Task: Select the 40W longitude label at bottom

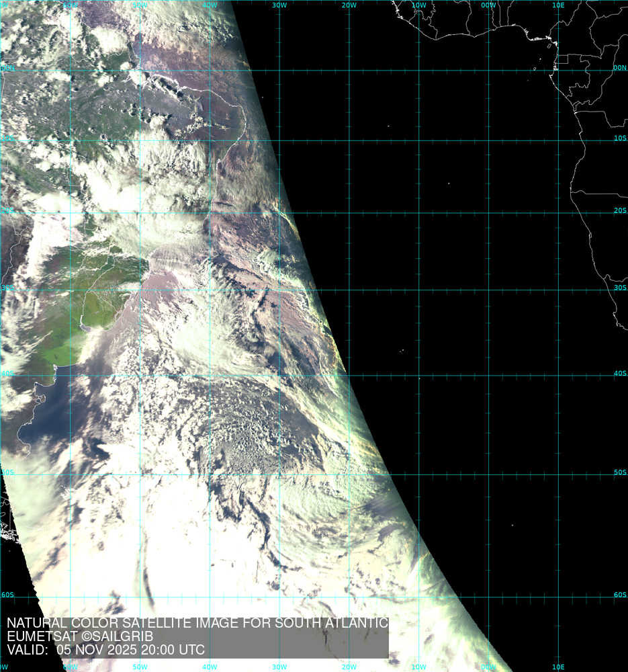Action: [210, 667]
